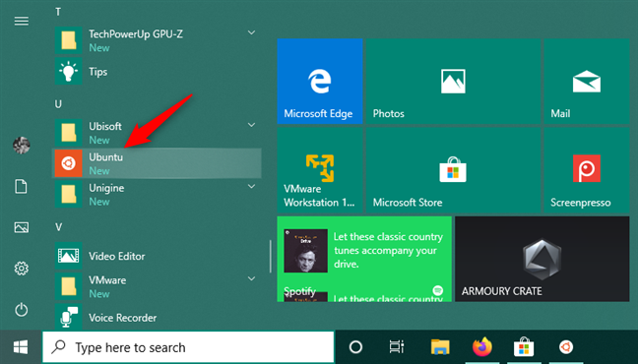The image size is (638, 364).
Task: Click the Video Editor label
Action: click(117, 256)
